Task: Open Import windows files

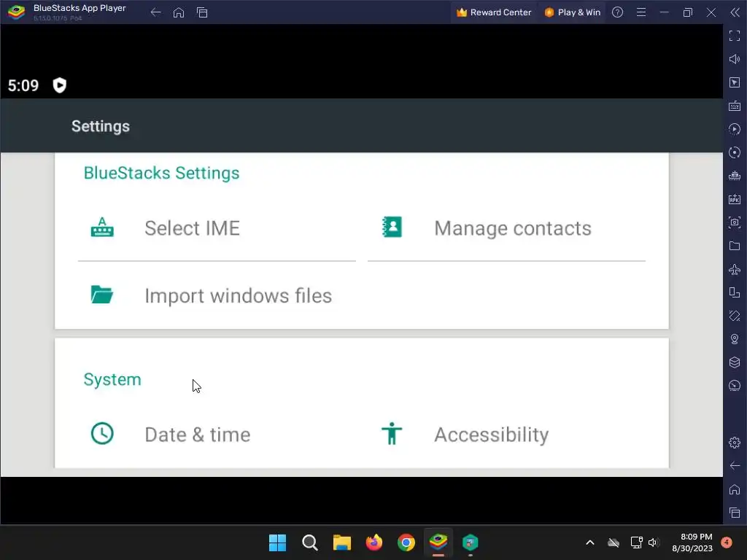Action: pyautogui.click(x=217, y=296)
